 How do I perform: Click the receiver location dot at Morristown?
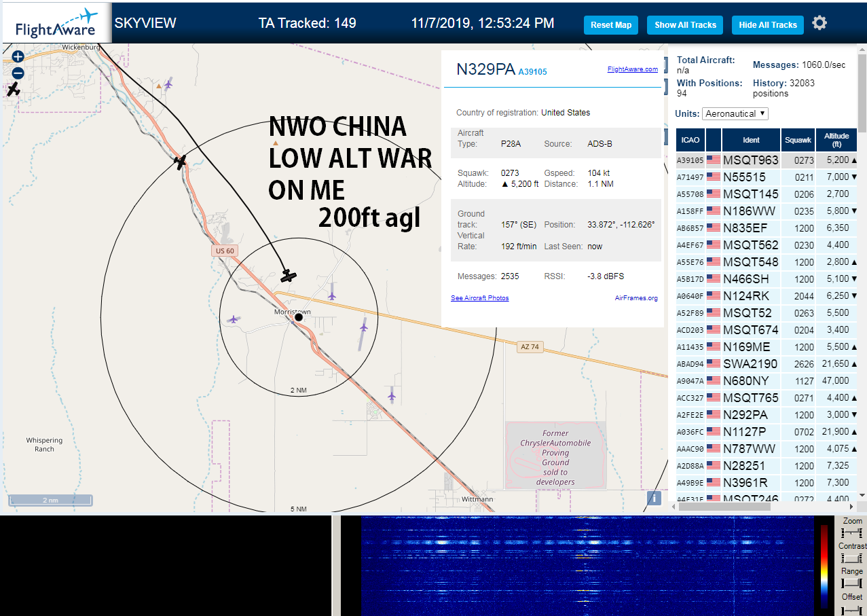click(299, 316)
